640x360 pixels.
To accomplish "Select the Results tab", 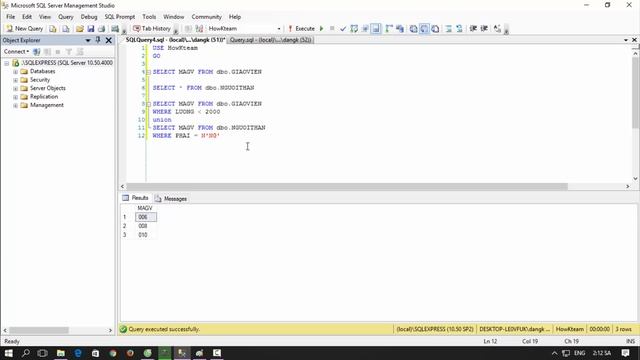I will (136, 198).
